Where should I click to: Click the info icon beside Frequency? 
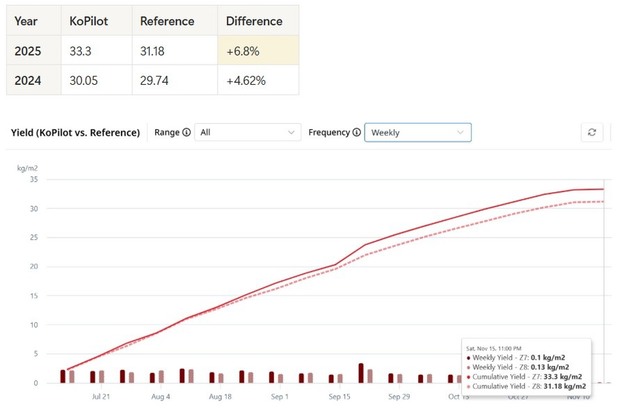pyautogui.click(x=355, y=132)
